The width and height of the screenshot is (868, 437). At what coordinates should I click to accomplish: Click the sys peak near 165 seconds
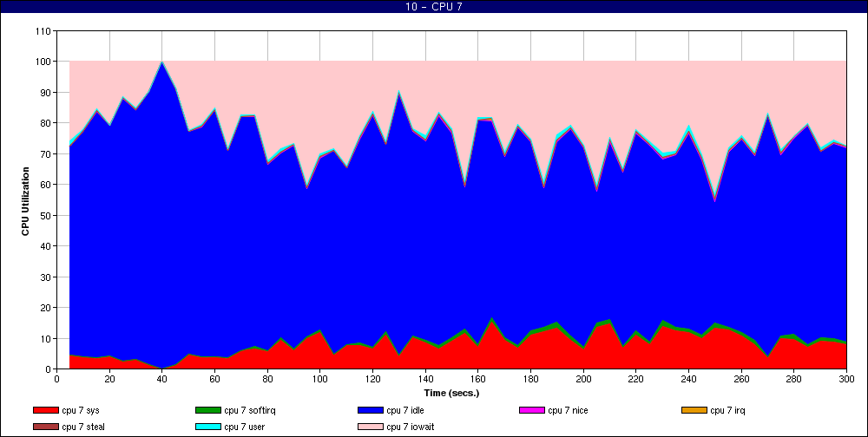pyautogui.click(x=491, y=320)
